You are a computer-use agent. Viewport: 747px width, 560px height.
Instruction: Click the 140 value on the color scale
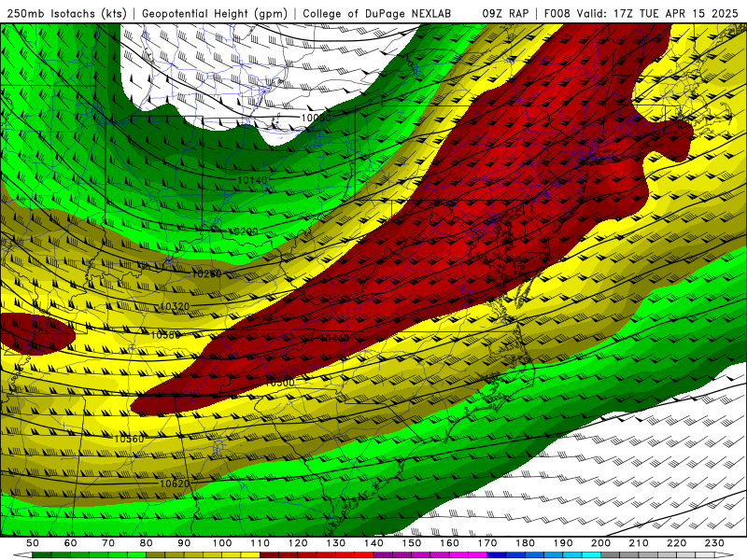coord(373,543)
